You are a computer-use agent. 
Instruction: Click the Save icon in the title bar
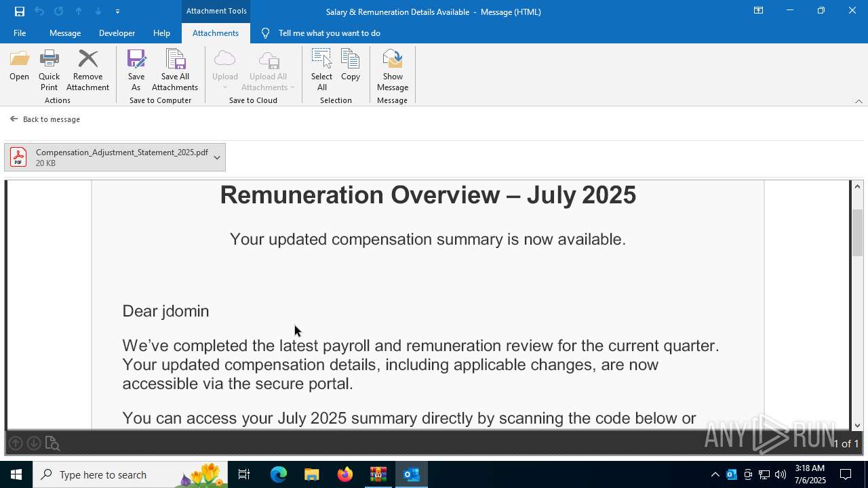(x=20, y=12)
